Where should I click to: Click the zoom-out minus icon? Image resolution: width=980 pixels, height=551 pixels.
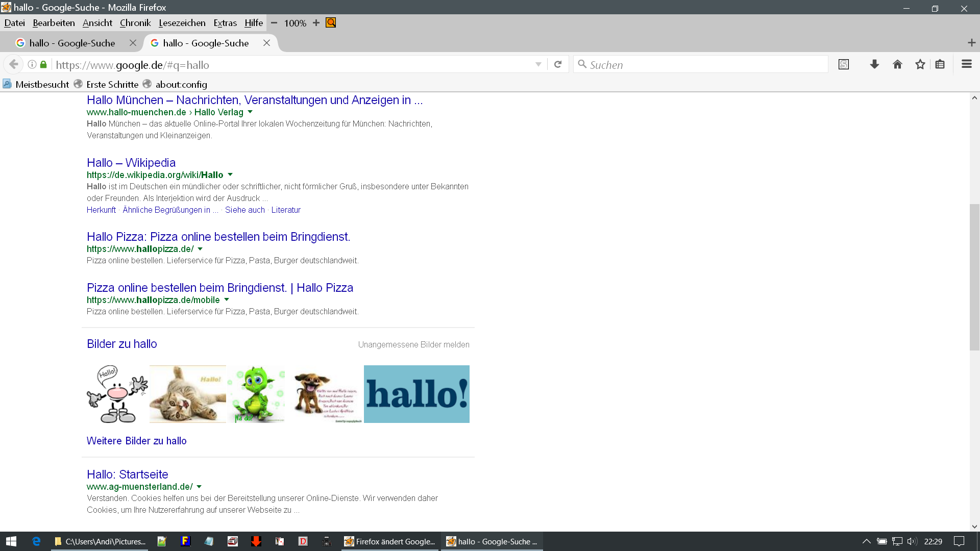pyautogui.click(x=274, y=23)
